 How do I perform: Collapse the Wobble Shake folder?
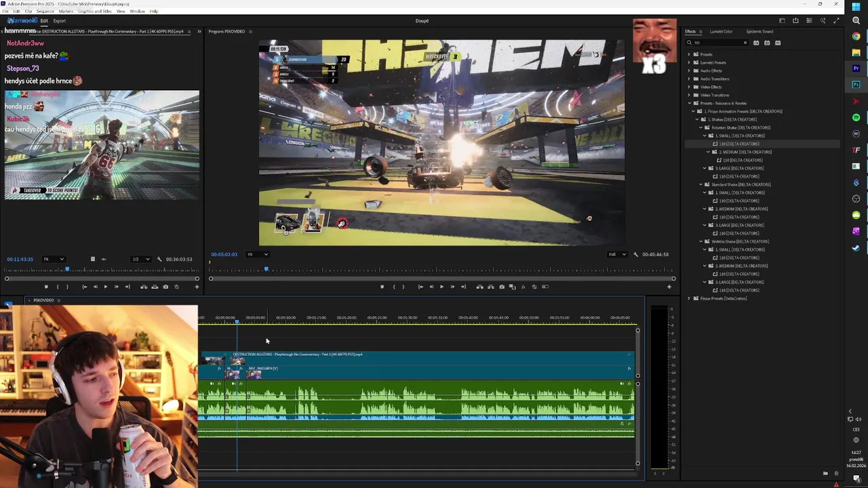point(701,241)
